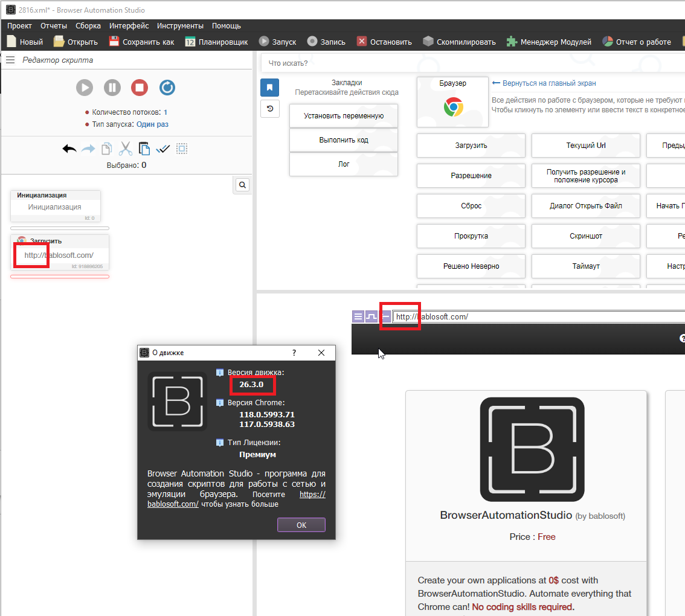Change thread count value link
Viewport: 685px width, 616px height.
(166, 112)
